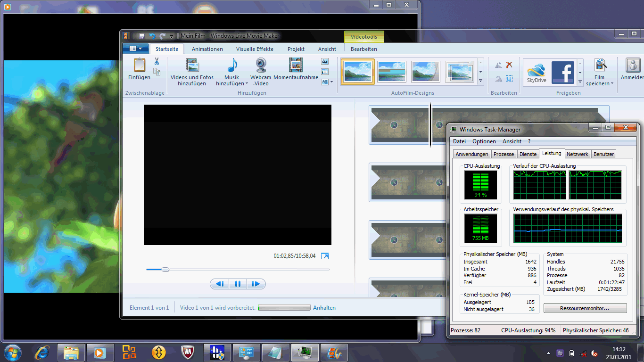Image resolution: width=644 pixels, height=362 pixels.
Task: Click the scissors cut icon
Action: pos(157,61)
